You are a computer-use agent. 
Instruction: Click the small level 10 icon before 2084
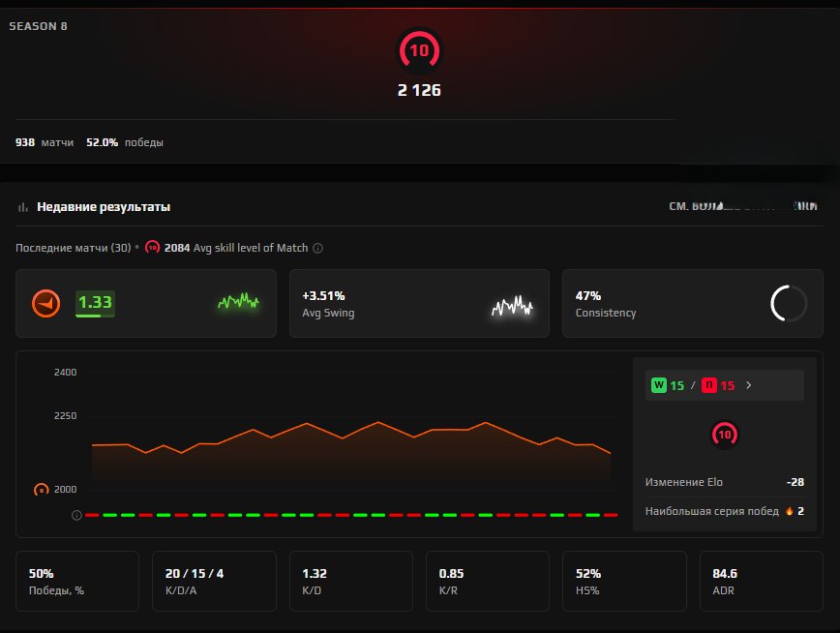153,248
